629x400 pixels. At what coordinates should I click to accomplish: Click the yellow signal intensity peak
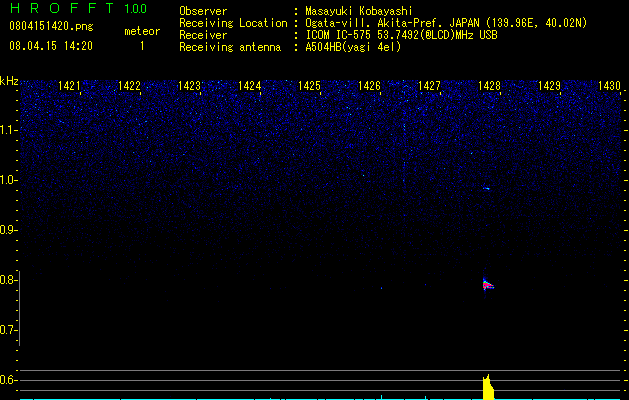tap(488, 387)
